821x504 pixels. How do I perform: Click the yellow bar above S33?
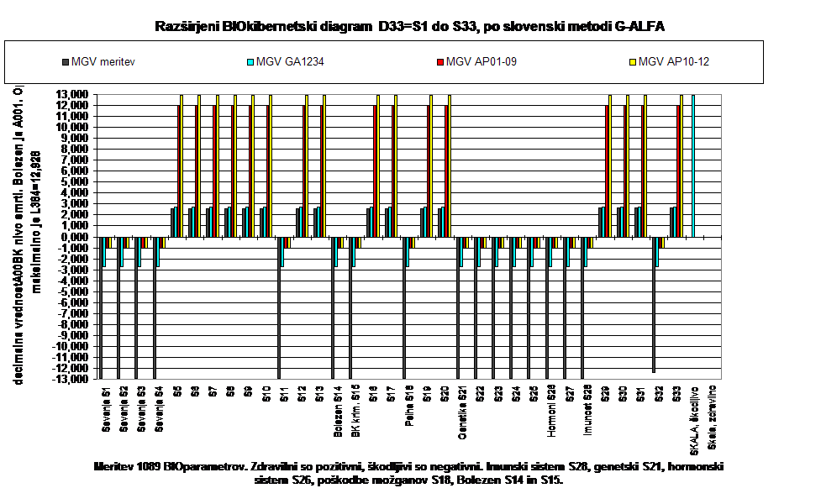(682, 166)
